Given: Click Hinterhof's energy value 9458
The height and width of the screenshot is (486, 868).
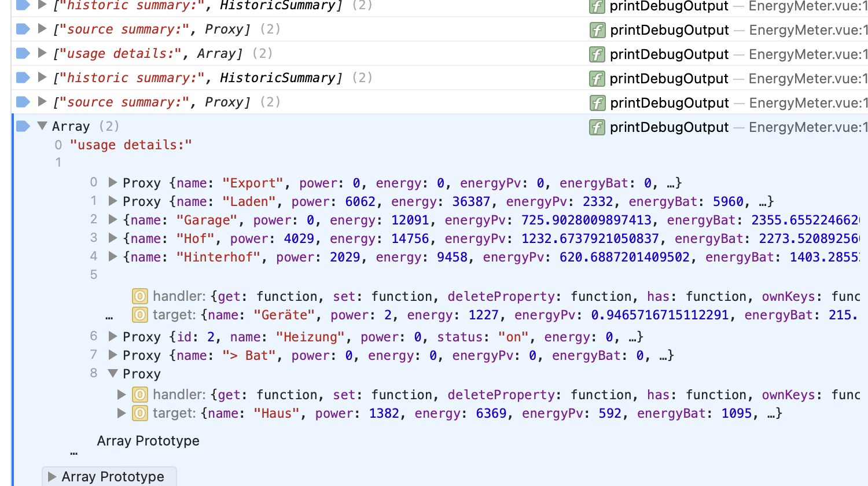Looking at the screenshot, I should coord(453,257).
